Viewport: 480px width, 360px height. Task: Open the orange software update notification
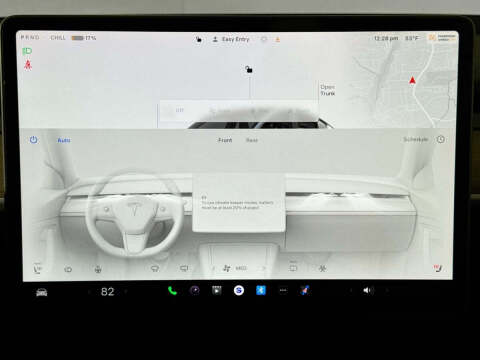(x=277, y=40)
